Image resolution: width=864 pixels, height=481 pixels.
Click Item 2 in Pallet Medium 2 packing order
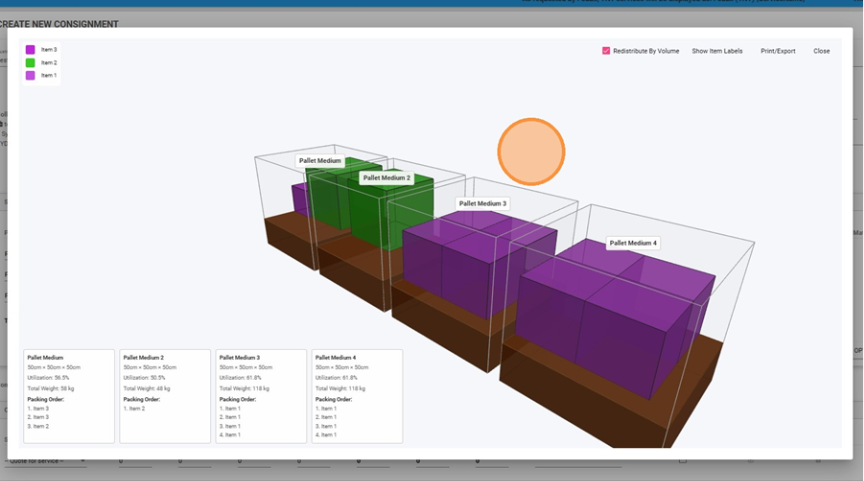pyautogui.click(x=136, y=408)
